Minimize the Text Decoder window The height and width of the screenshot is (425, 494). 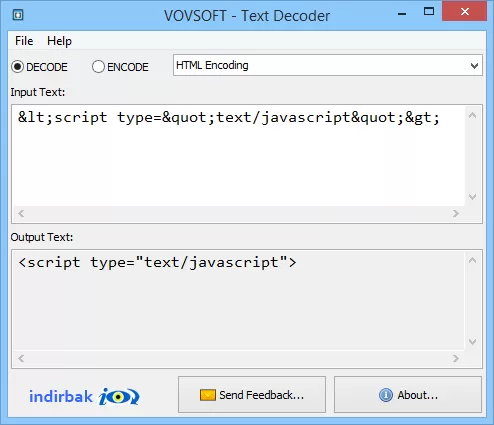tap(402, 13)
